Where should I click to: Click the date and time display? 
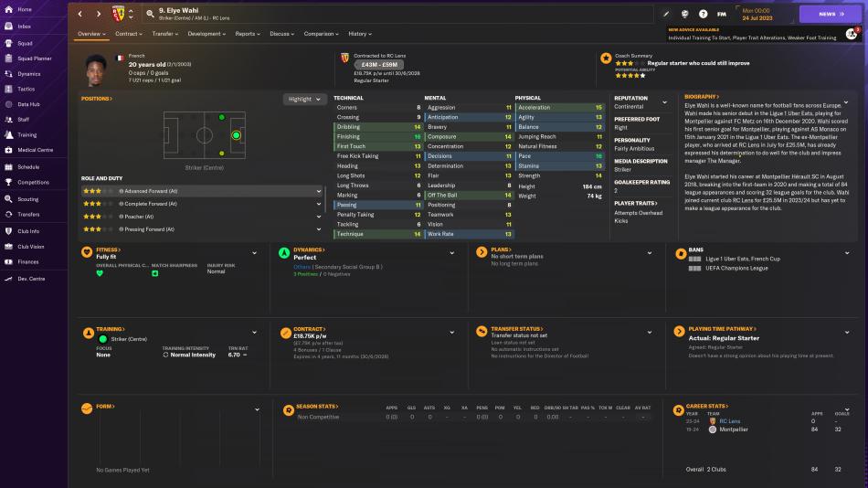point(757,15)
